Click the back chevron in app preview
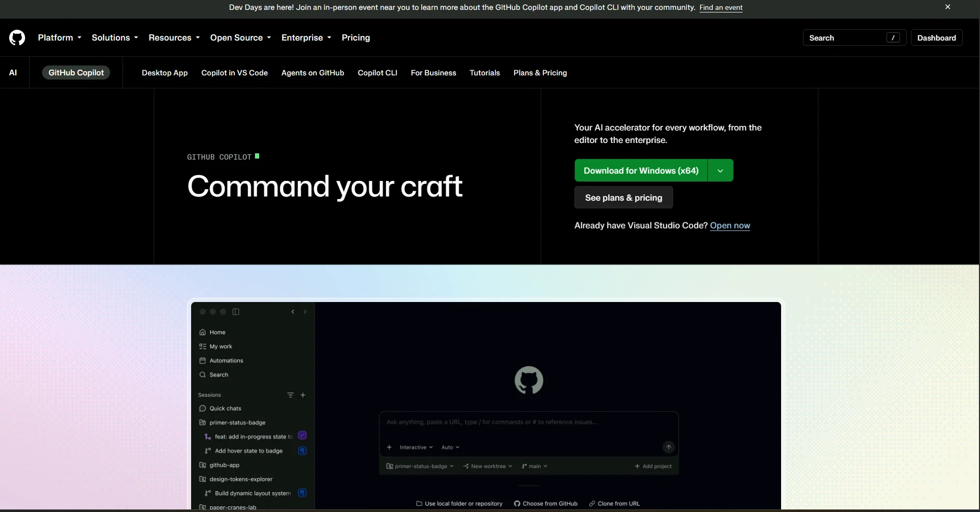Screen dimensions: 980x512 pyautogui.click(x=293, y=311)
